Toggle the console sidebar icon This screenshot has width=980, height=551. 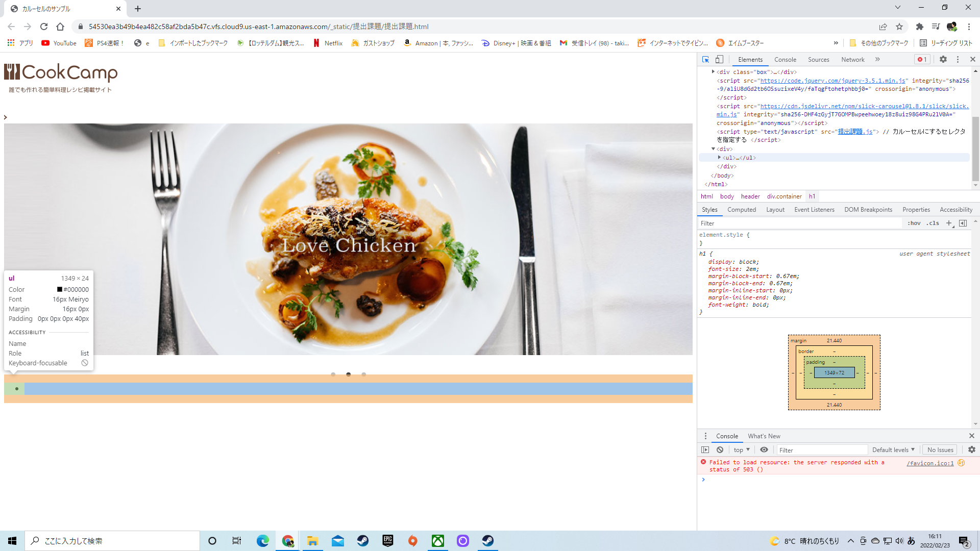pyautogui.click(x=705, y=450)
